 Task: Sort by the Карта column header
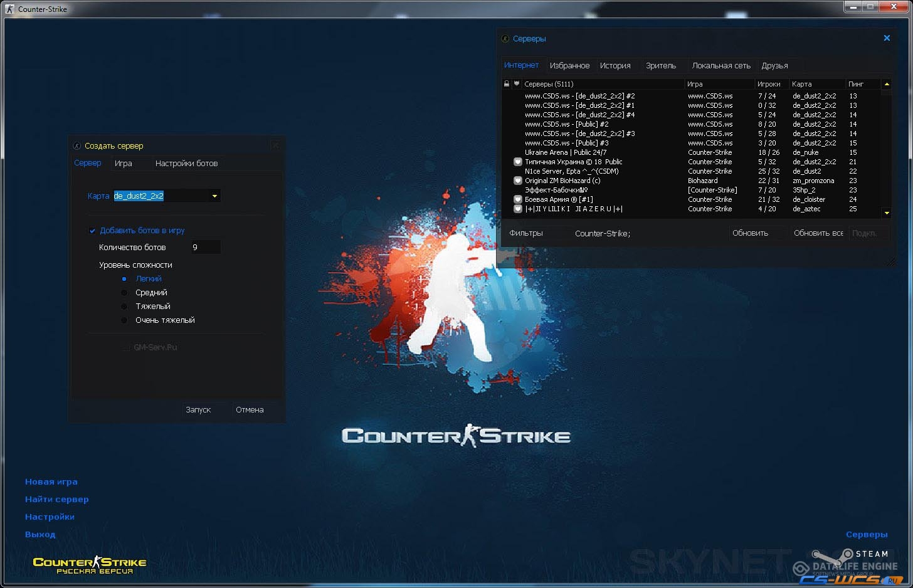817,84
